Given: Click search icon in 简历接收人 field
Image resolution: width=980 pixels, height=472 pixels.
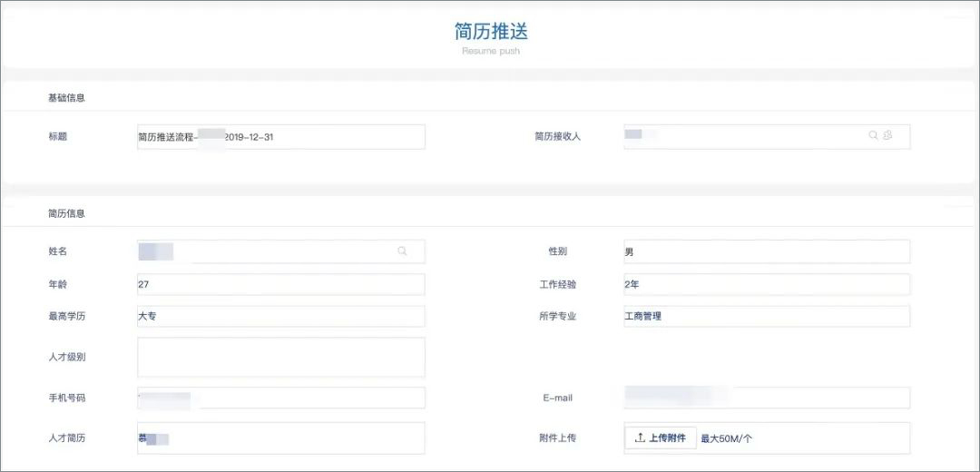Looking at the screenshot, I should [873, 135].
